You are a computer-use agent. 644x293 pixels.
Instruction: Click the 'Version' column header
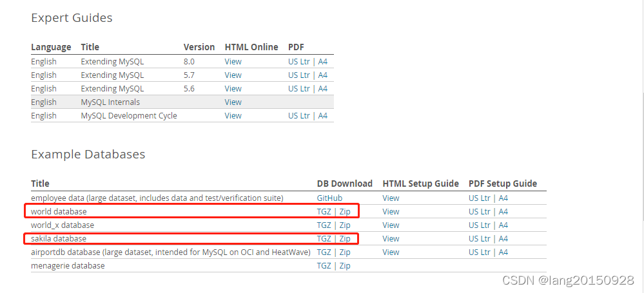click(199, 48)
